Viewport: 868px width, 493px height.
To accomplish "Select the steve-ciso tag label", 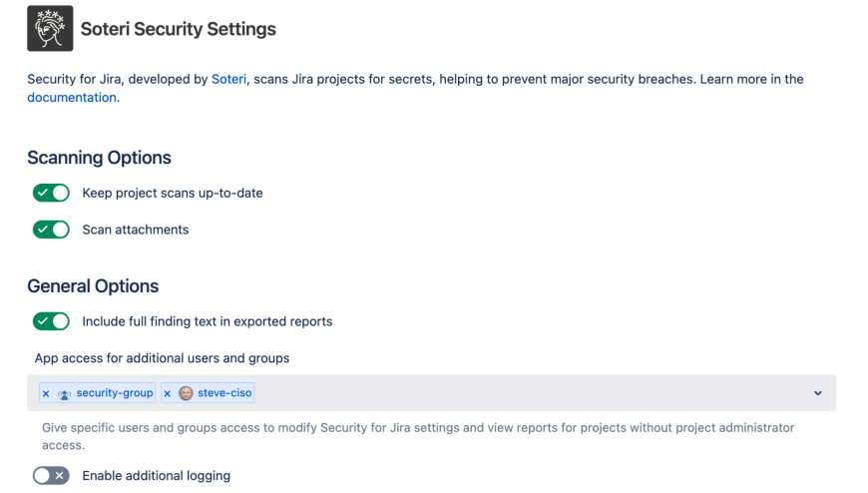I will click(224, 393).
